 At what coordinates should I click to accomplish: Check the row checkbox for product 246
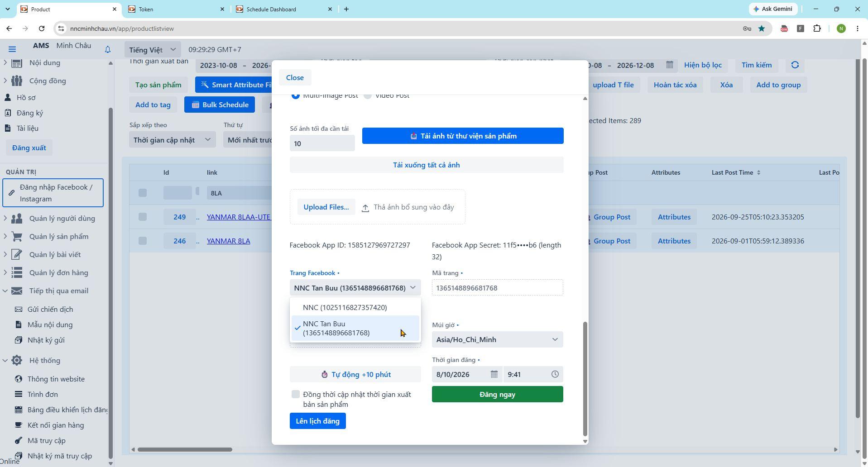pos(143,241)
